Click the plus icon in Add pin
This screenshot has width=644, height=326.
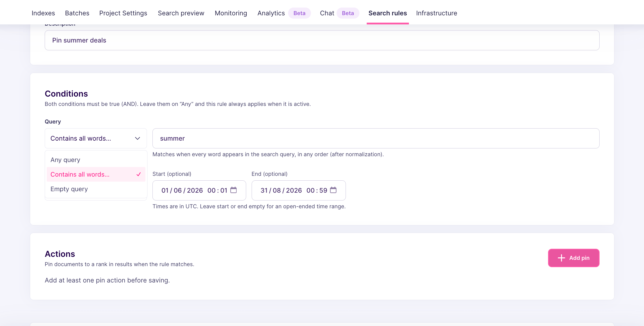(x=561, y=258)
